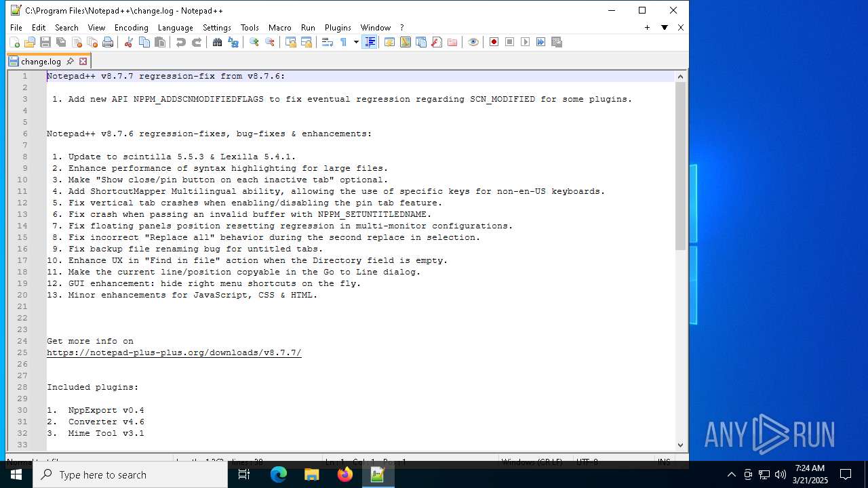Toggle file monitoring with the eye icon
The height and width of the screenshot is (488, 868).
473,42
